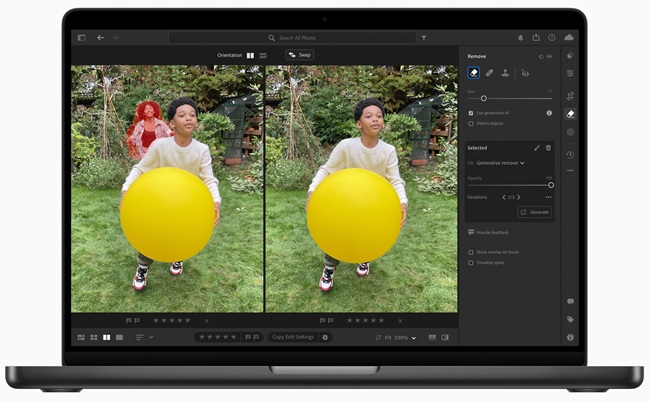Go to next variation with right chevron
Viewport: 650px width, 402px height.
pyautogui.click(x=518, y=197)
